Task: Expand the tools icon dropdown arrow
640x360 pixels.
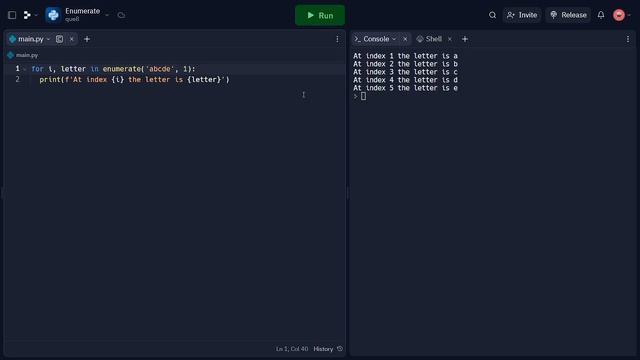Action: pyautogui.click(x=36, y=15)
